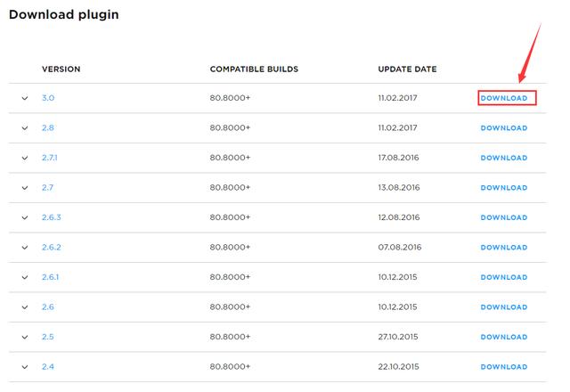Image resolution: width=570 pixels, height=392 pixels.
Task: Download plugin version 3.0
Action: coord(504,98)
